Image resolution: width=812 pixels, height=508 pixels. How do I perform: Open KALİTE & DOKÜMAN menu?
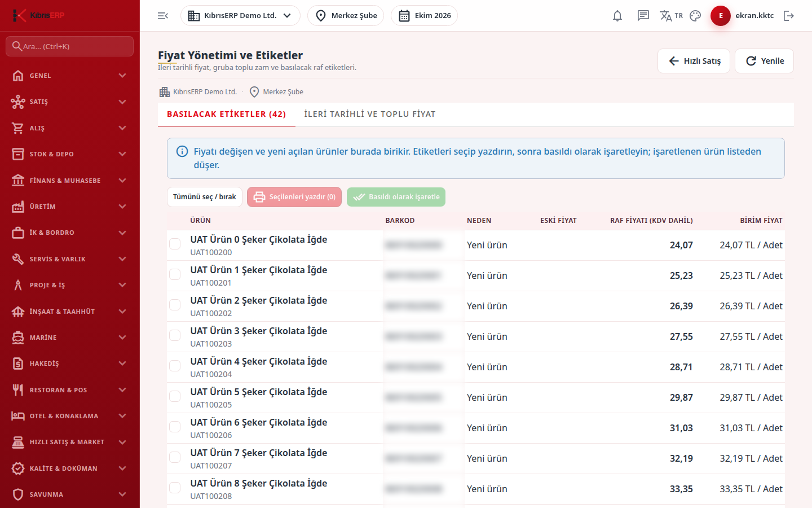click(x=70, y=468)
